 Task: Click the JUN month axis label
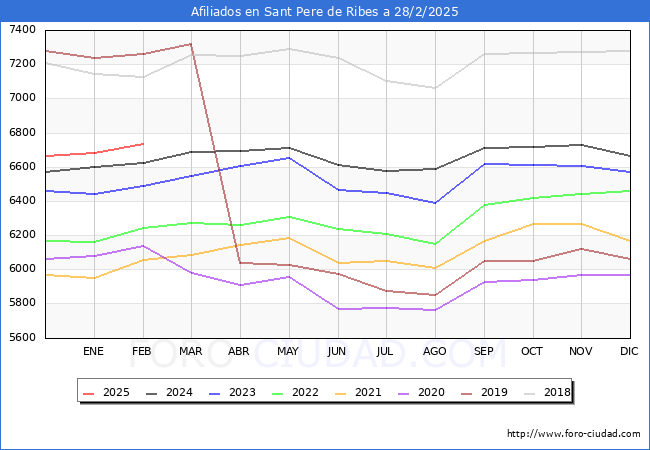point(337,351)
